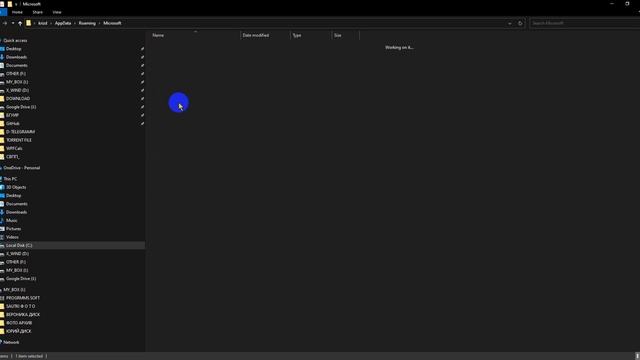
Task: Open Google Drive under This PC
Action: (21, 279)
